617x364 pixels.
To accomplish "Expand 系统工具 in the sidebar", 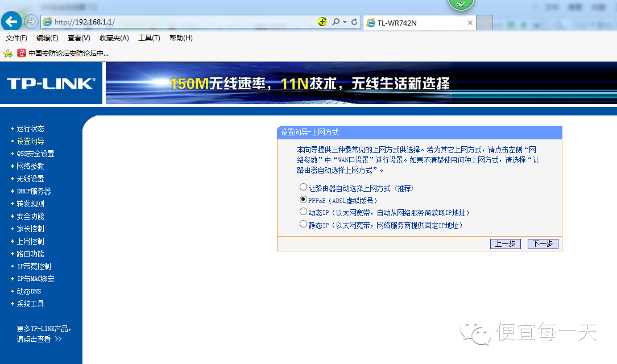I will 30,304.
